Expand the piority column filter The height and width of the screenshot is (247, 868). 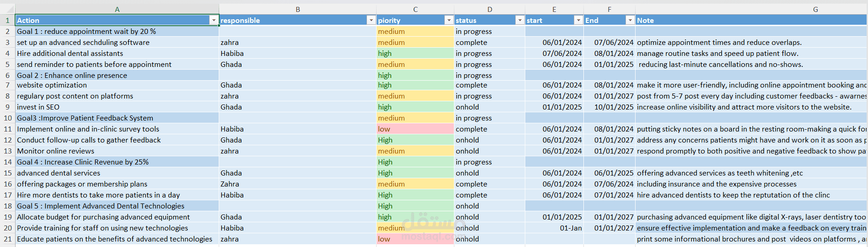tap(449, 20)
